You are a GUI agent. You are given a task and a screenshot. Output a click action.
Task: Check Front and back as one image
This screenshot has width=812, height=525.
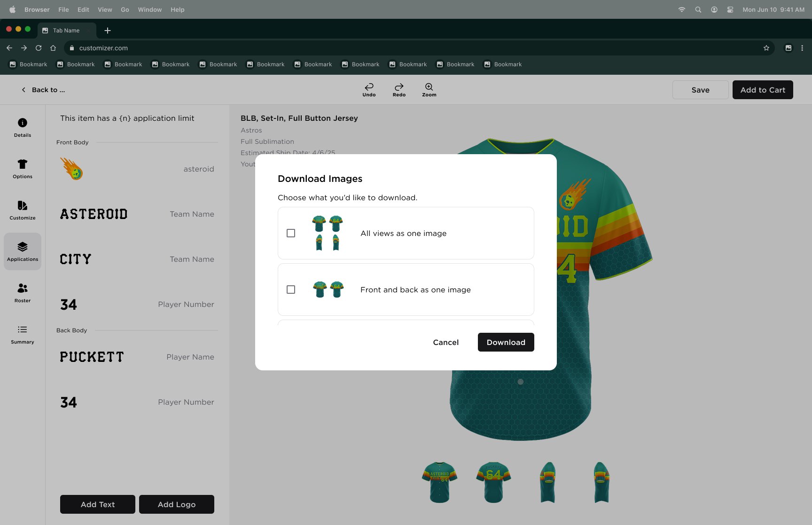tap(291, 290)
